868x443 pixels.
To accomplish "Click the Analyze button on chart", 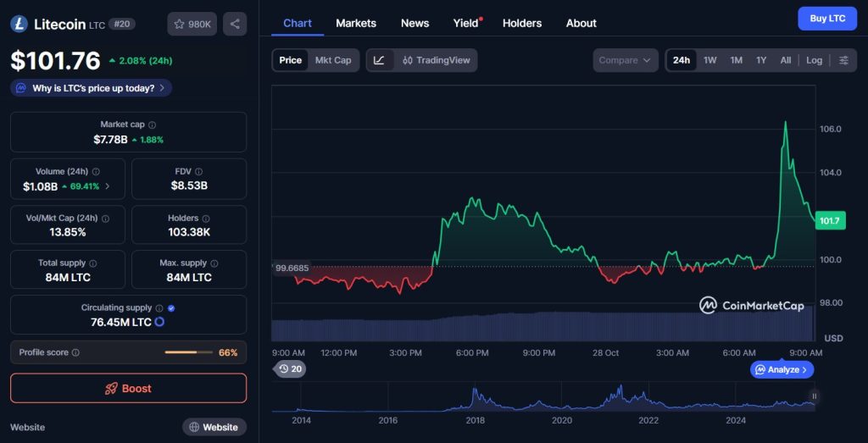I will point(782,369).
